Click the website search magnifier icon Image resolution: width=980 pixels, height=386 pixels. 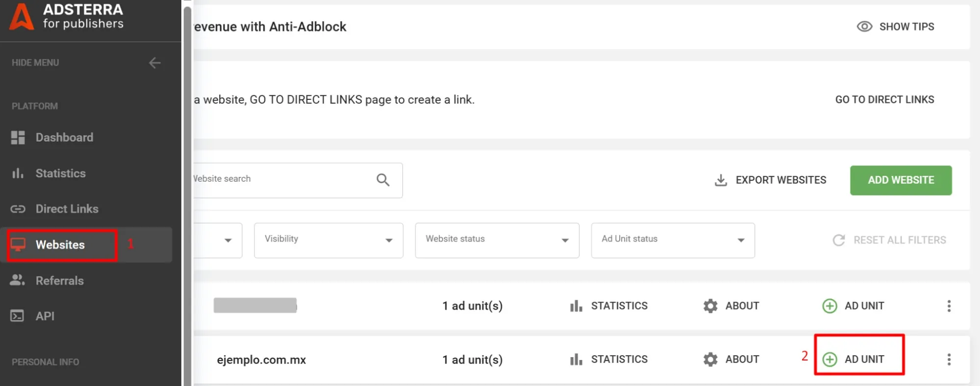point(383,180)
